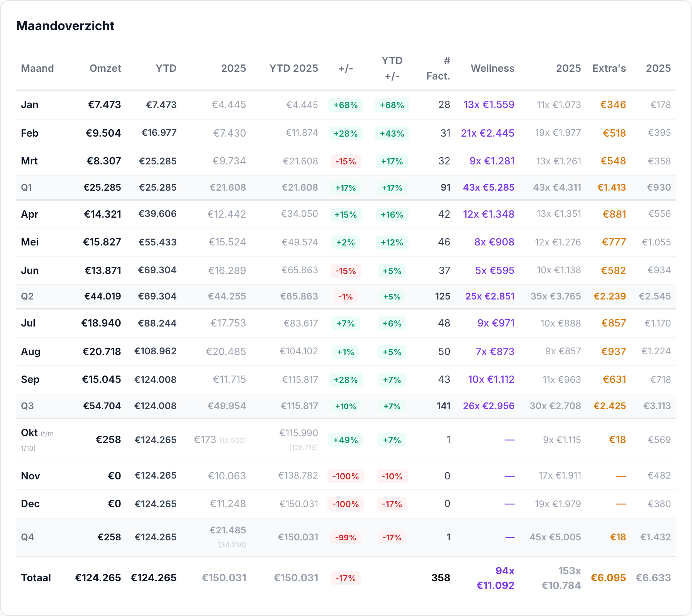Click the €346 extras amount for Jan

tap(613, 105)
